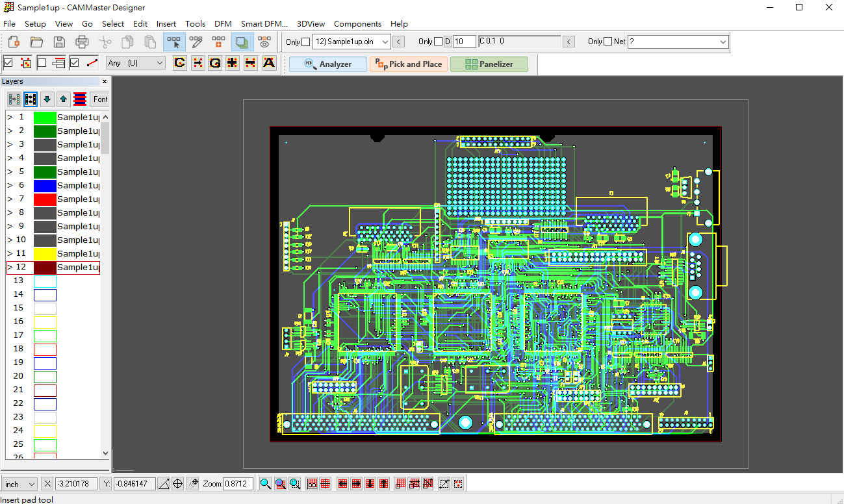Activate the Select mode pointer tool
Image resolution: width=844 pixels, height=504 pixels.
(173, 42)
